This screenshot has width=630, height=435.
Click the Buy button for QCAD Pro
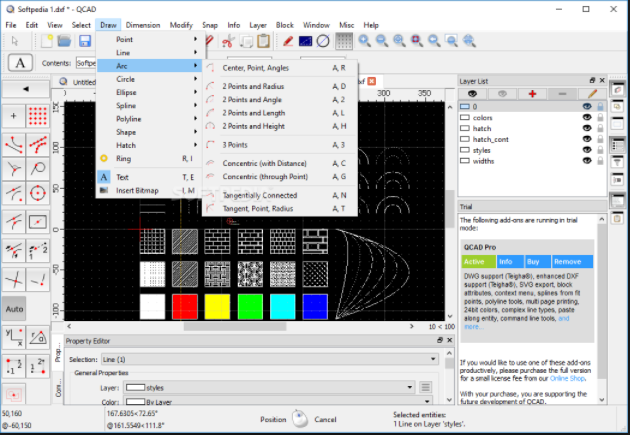(538, 261)
